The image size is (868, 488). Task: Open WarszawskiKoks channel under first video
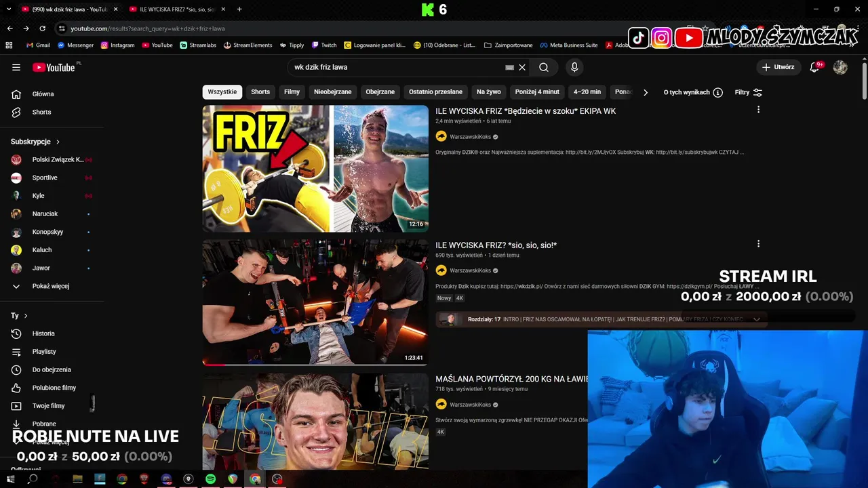(x=470, y=137)
